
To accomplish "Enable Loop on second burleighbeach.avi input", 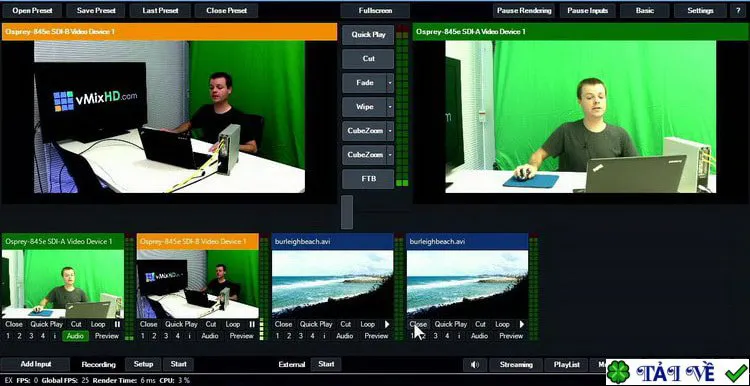I will tap(503, 324).
